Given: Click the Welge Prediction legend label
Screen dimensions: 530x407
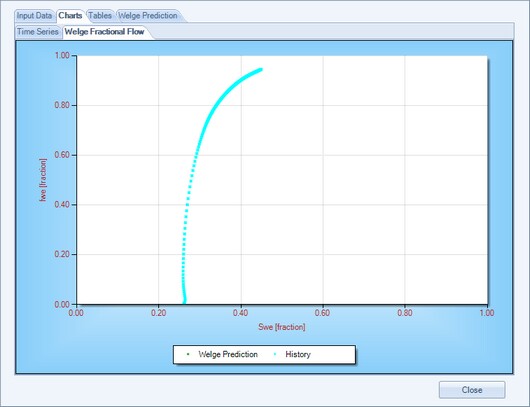Looking at the screenshot, I should pyautogui.click(x=228, y=354).
